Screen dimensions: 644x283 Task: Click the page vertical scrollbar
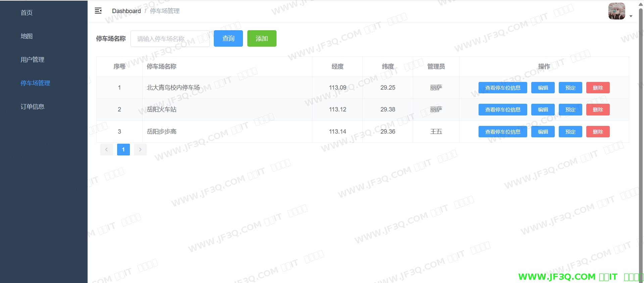coord(641,134)
